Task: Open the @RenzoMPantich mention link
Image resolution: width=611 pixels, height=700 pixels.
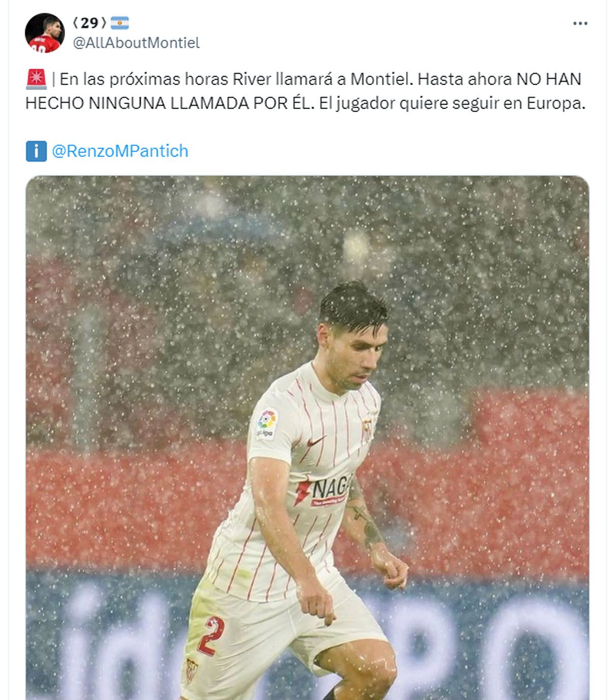Action: (x=120, y=151)
